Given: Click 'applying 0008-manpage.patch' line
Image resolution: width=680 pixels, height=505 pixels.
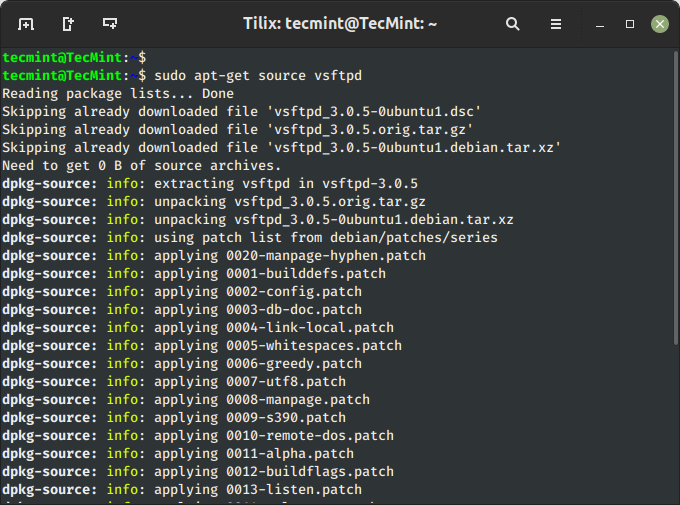Looking at the screenshot, I should pos(186,400).
